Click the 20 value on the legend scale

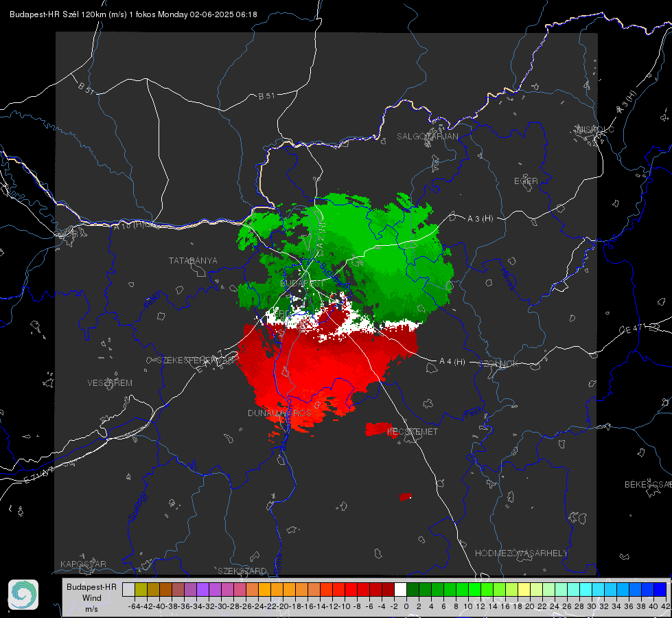click(x=530, y=606)
